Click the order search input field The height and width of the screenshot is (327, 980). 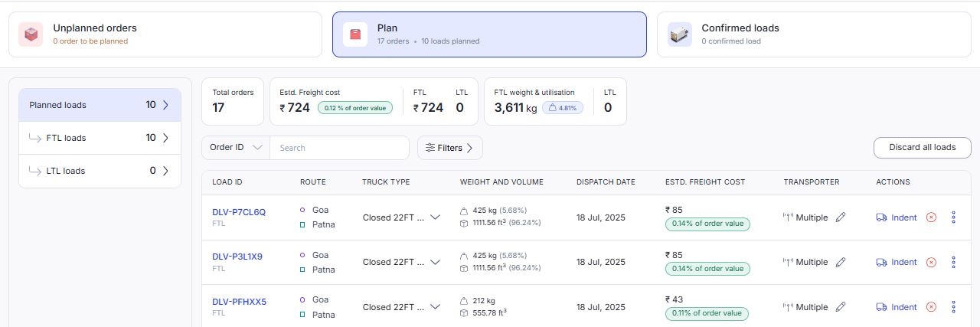click(x=339, y=148)
